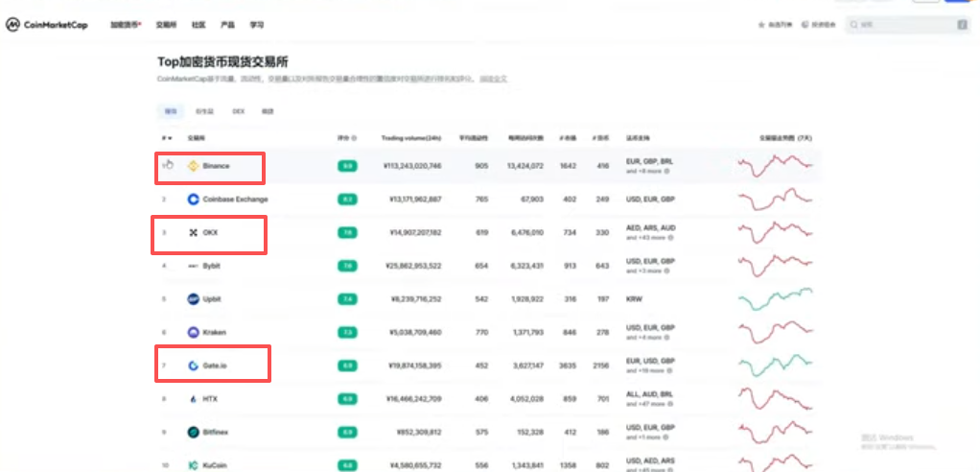Open the Gate.io exchange link
The height and width of the screenshot is (472, 980).
tap(215, 366)
